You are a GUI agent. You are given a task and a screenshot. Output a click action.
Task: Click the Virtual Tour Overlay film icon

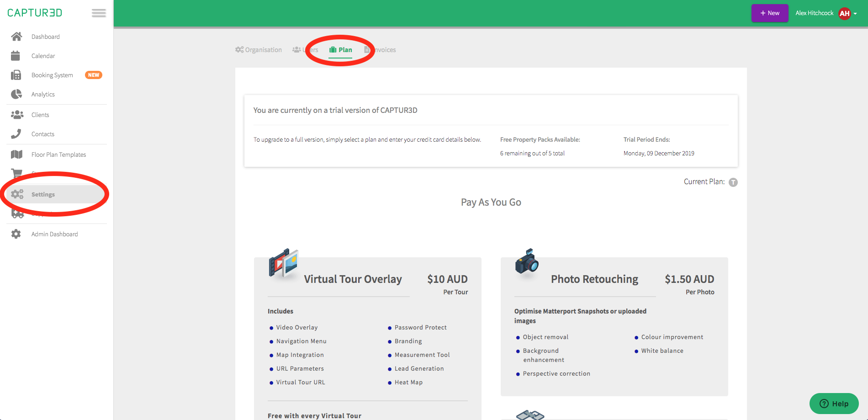[284, 263]
